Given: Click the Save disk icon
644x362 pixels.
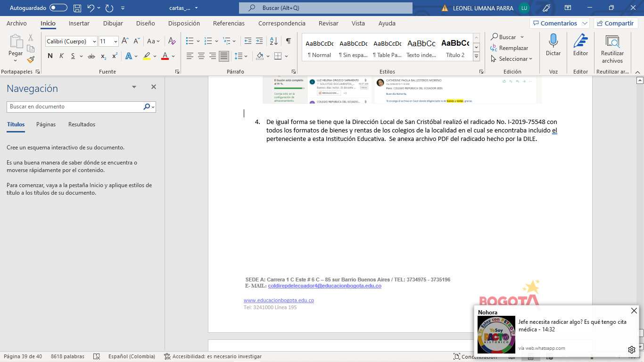Looking at the screenshot, I should click(x=77, y=8).
